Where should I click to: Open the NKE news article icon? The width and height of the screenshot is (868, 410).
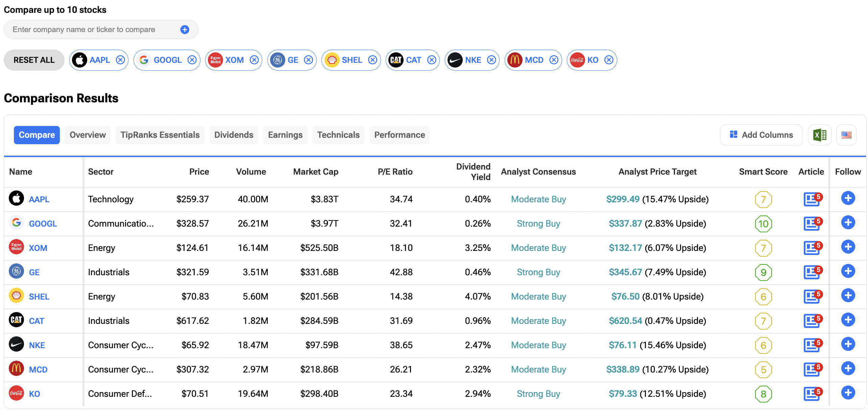click(812, 345)
